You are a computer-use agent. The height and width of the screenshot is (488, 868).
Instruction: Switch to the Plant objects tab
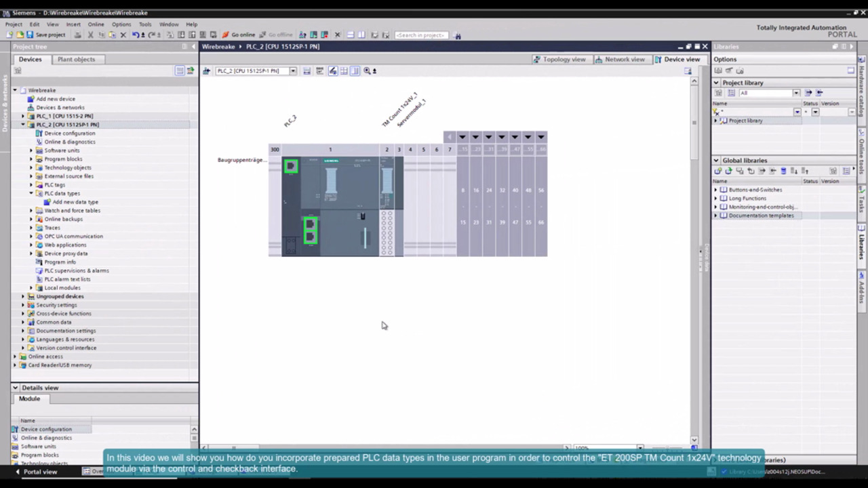click(76, 59)
